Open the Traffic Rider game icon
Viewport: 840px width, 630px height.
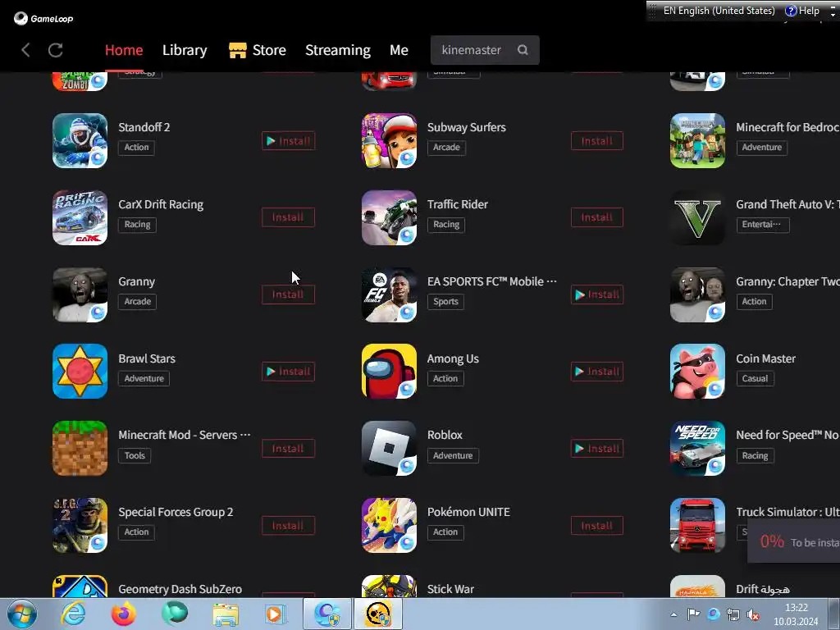click(x=389, y=217)
